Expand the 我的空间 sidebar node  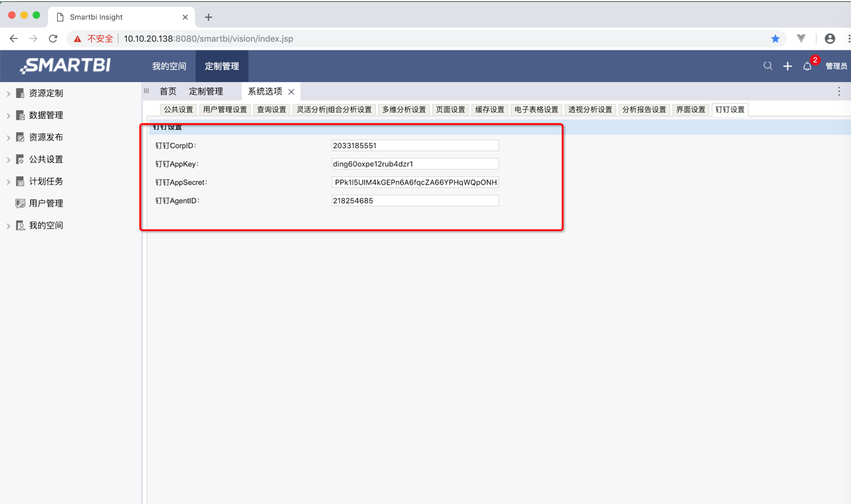8,226
